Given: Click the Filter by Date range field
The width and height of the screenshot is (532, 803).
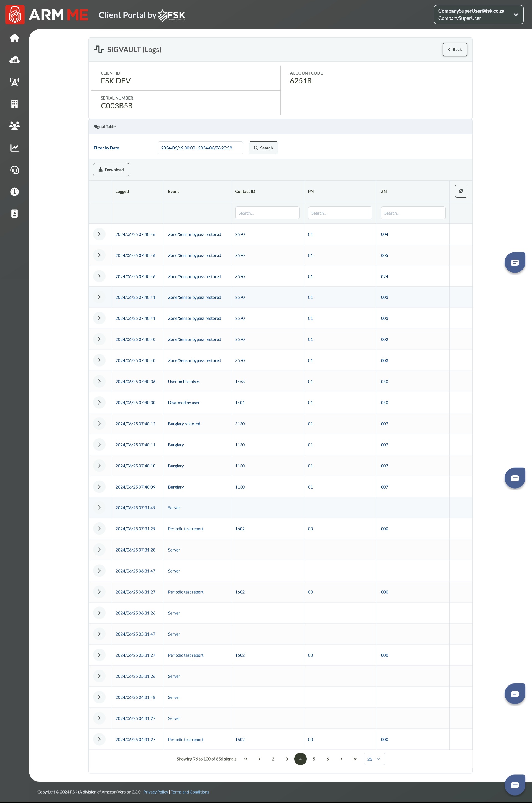Looking at the screenshot, I should click(x=200, y=148).
